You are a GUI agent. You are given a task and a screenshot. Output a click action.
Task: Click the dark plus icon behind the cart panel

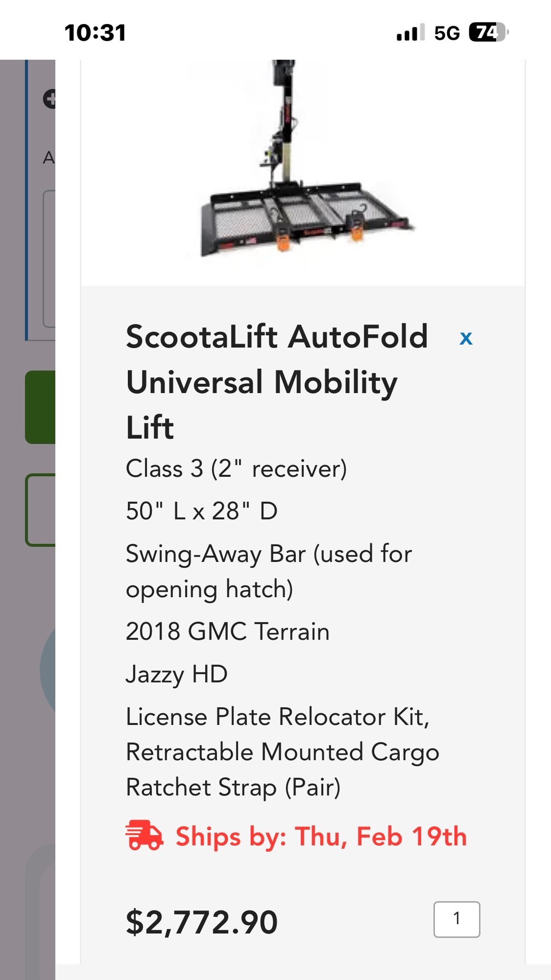click(49, 99)
